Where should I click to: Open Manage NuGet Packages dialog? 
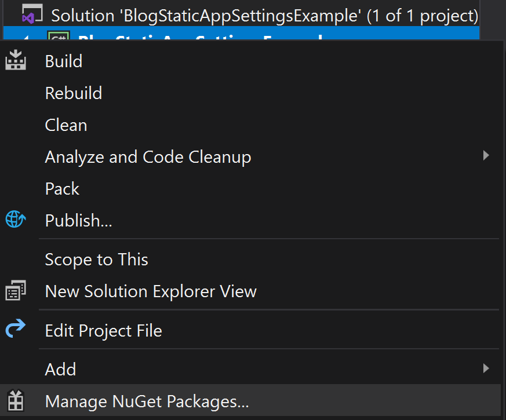[x=148, y=400]
